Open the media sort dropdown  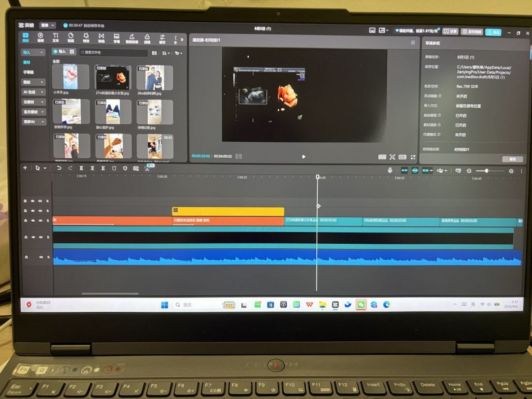(166, 53)
